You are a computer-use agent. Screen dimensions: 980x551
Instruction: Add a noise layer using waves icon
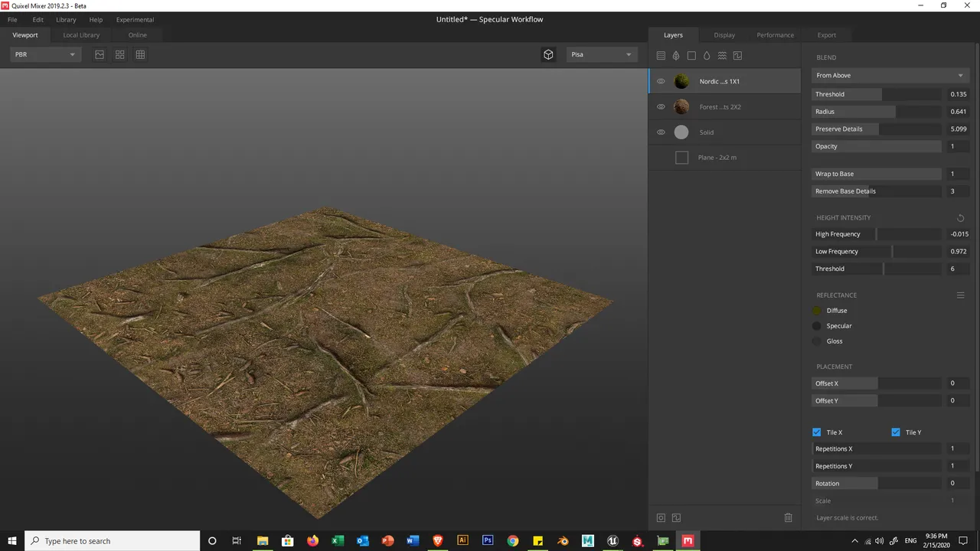tap(722, 55)
